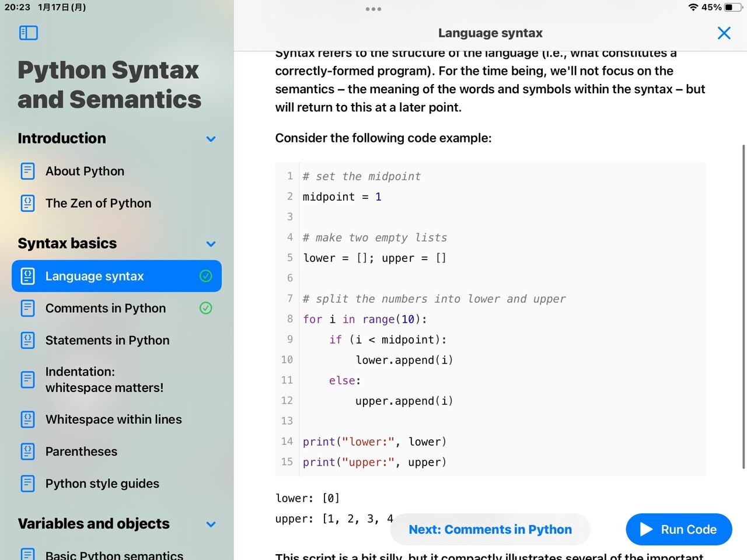Click the green checkmark on Language syntax
This screenshot has height=560, width=747.
pos(205,276)
